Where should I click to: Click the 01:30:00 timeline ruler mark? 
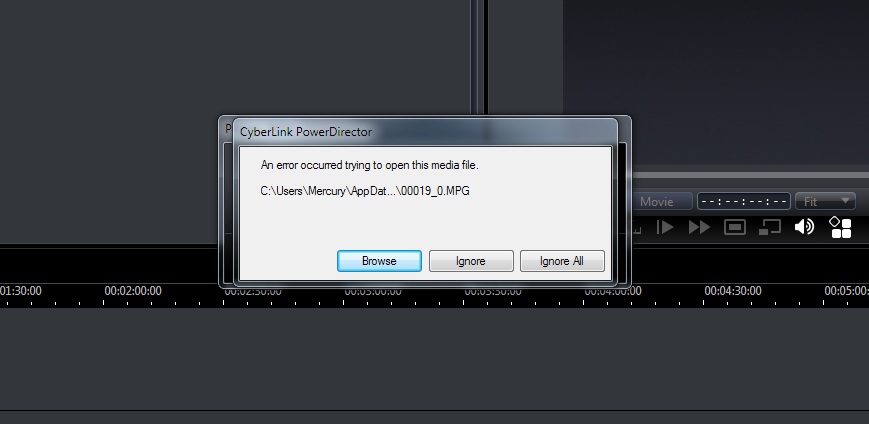tap(21, 291)
